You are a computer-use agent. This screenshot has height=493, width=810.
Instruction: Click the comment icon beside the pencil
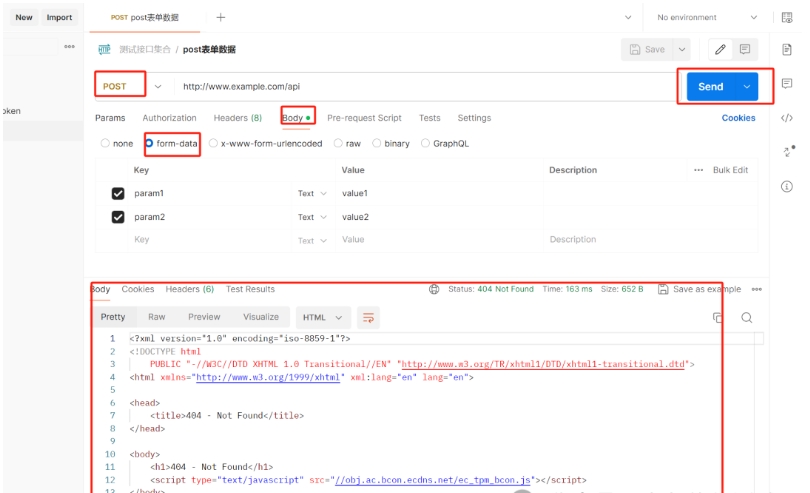coord(745,50)
